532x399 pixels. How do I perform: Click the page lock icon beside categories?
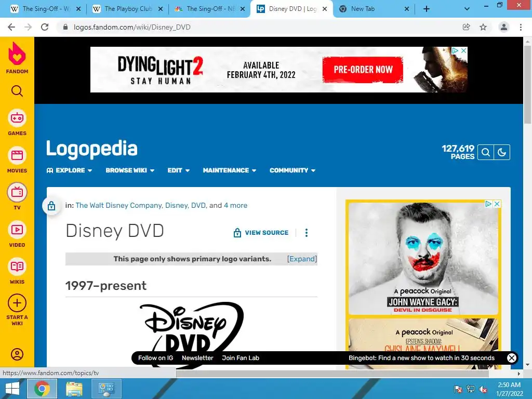point(51,206)
